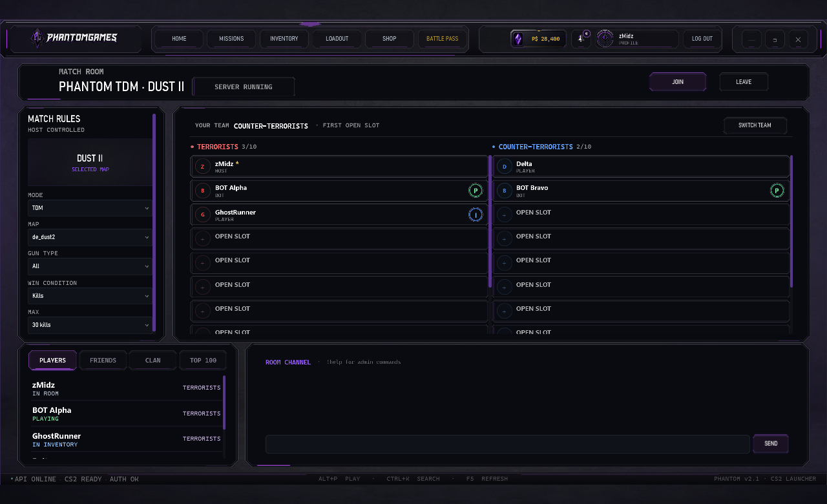This screenshot has width=827, height=504.
Task: Click BOT Alpha 'Playing' in the players list
Action: point(127,414)
